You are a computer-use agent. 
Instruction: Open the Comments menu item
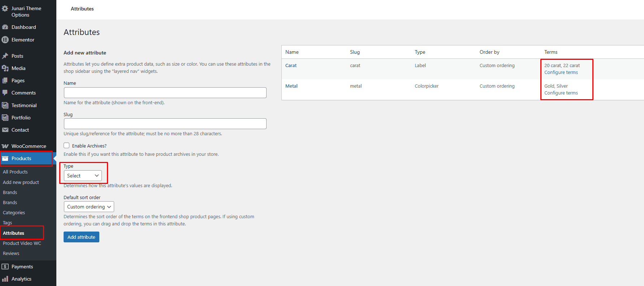tap(23, 93)
